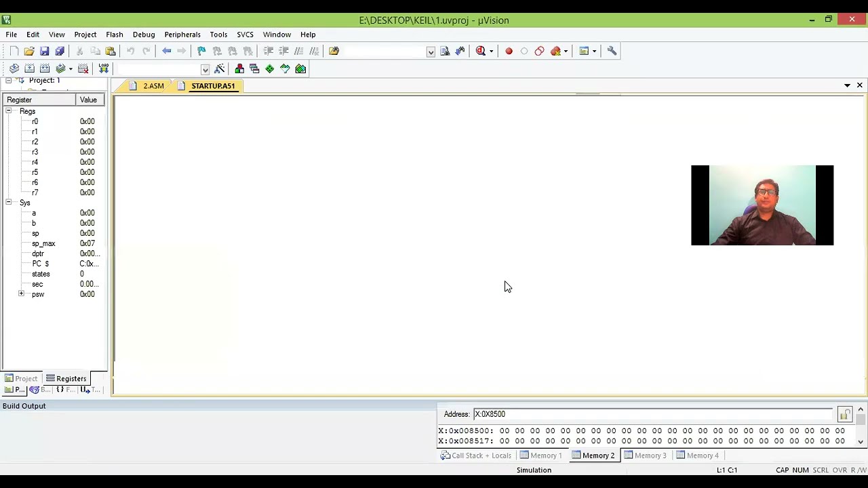Select register r0 row
This screenshot has height=488, width=868.
(x=54, y=121)
